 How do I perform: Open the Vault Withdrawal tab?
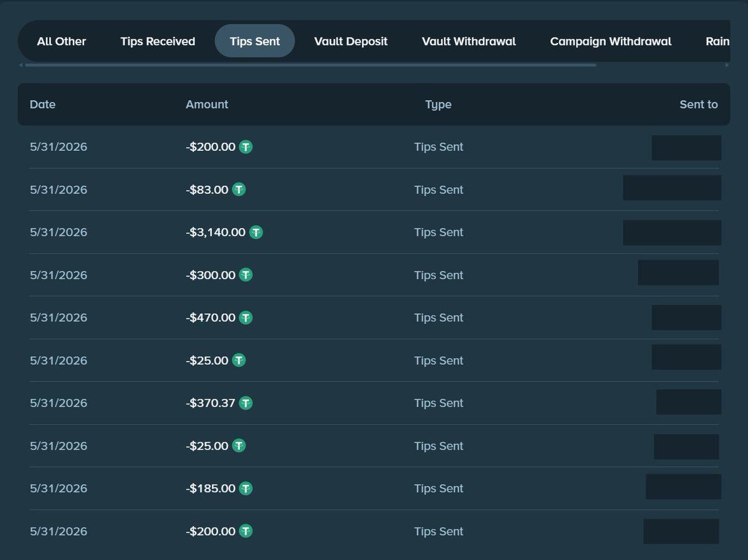469,41
